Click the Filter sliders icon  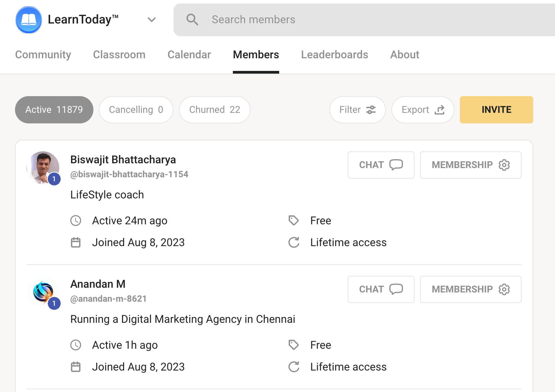coord(372,110)
